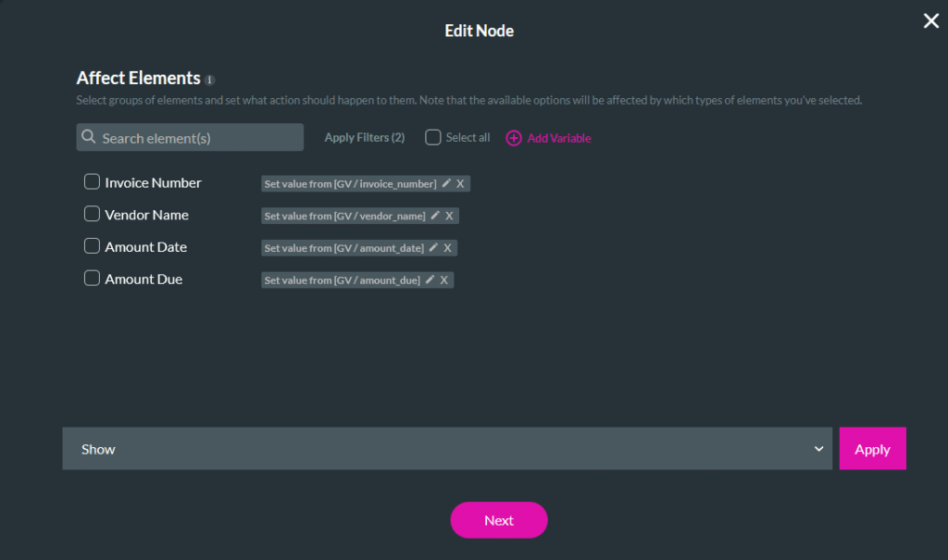Edit the amount_date value via pencil icon

pos(432,247)
